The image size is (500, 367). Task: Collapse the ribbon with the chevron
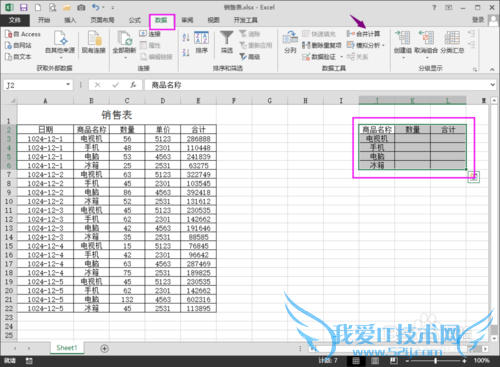click(x=492, y=69)
